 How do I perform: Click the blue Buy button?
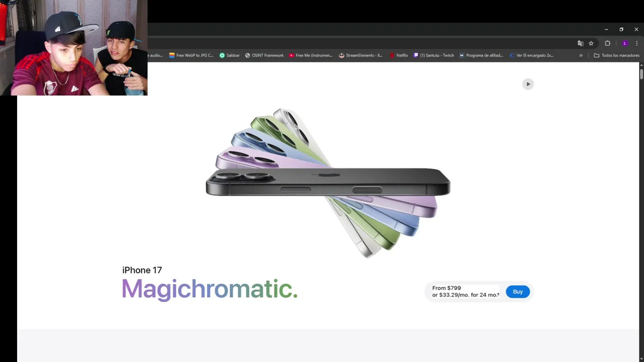tap(518, 292)
